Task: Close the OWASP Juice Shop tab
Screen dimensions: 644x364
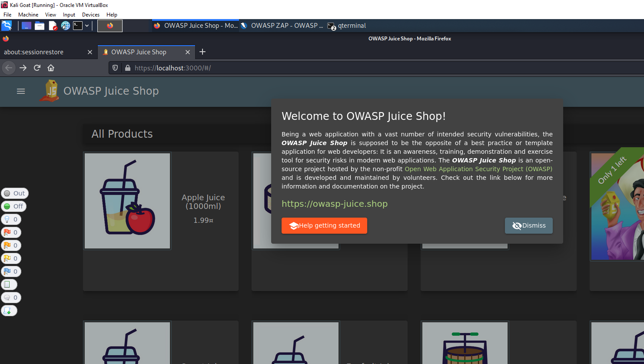Action: click(188, 52)
